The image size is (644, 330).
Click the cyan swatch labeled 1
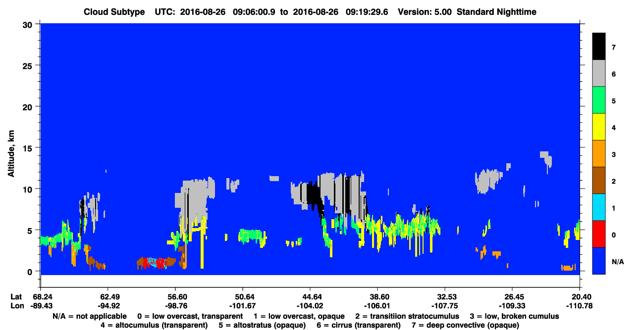[599, 207]
